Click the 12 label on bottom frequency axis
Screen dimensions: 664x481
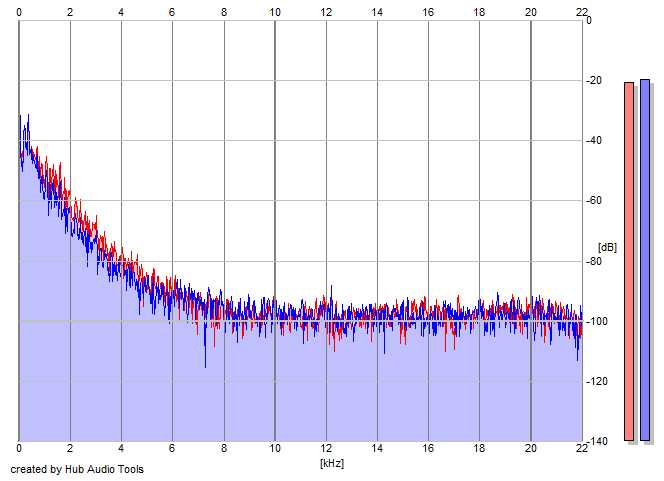coord(326,448)
